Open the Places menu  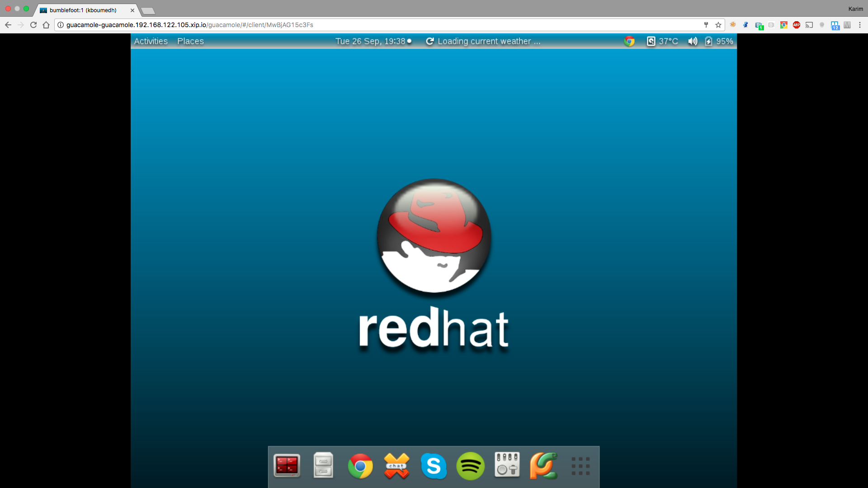click(190, 41)
